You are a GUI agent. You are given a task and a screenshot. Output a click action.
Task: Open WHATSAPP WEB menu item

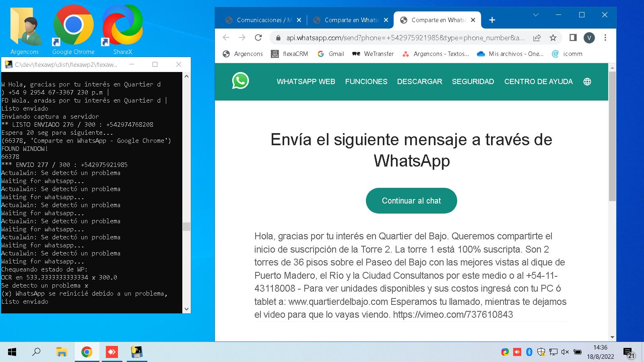[x=306, y=82]
